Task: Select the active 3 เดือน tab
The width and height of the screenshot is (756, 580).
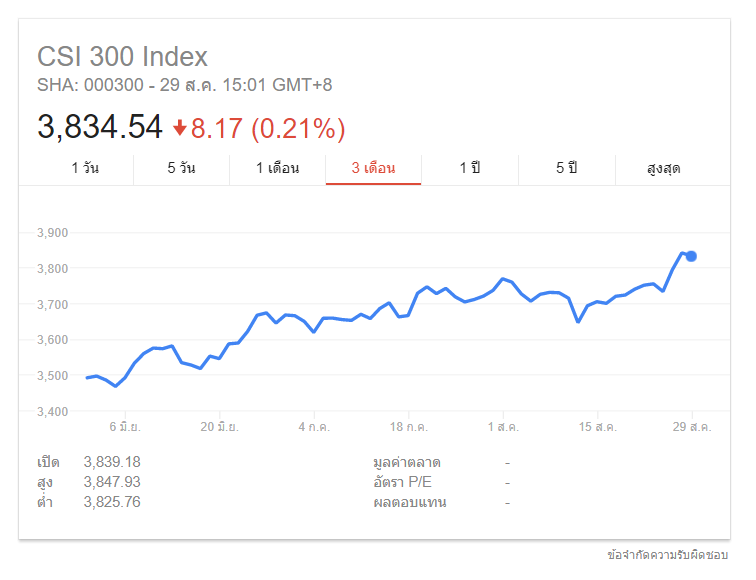Action: coord(373,168)
